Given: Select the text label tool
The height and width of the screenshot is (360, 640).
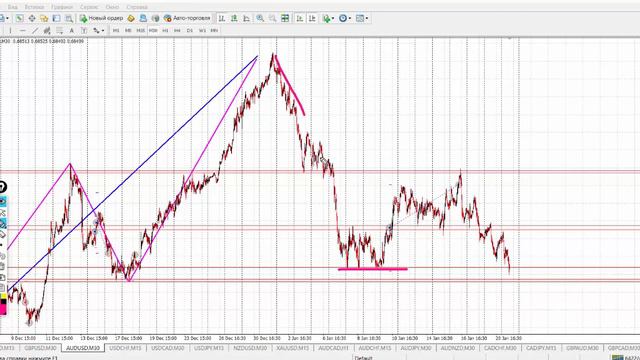Looking at the screenshot, I should pos(84,30).
